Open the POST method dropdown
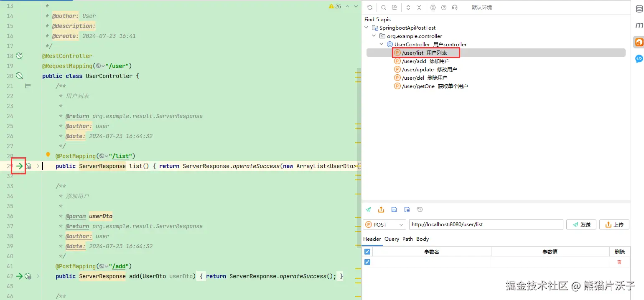This screenshot has width=644, height=300. tap(384, 224)
